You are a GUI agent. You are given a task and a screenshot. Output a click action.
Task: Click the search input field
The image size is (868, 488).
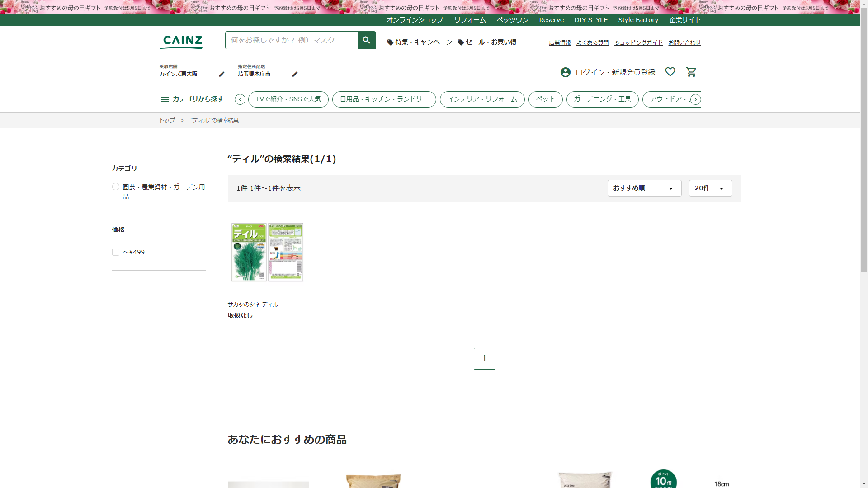(x=291, y=40)
